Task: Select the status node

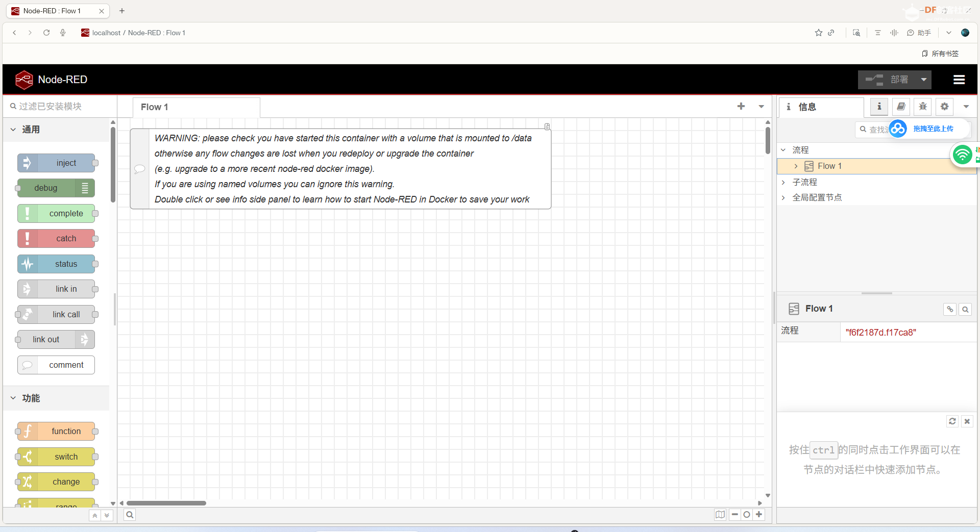Action: [x=56, y=264]
